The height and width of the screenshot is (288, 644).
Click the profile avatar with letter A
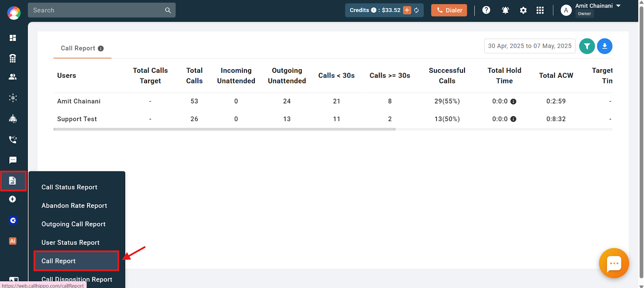click(566, 10)
